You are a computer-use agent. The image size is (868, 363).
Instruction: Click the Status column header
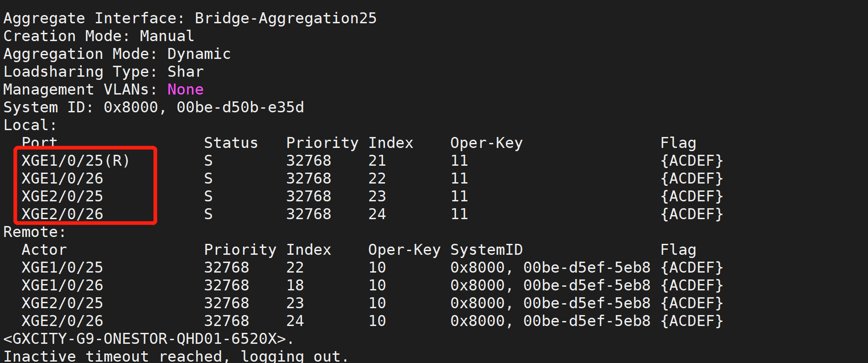click(x=231, y=143)
